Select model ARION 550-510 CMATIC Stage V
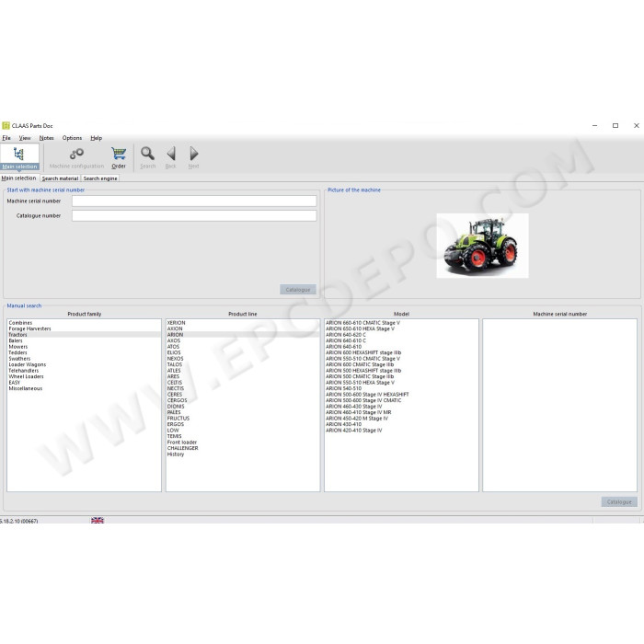 tap(401, 359)
